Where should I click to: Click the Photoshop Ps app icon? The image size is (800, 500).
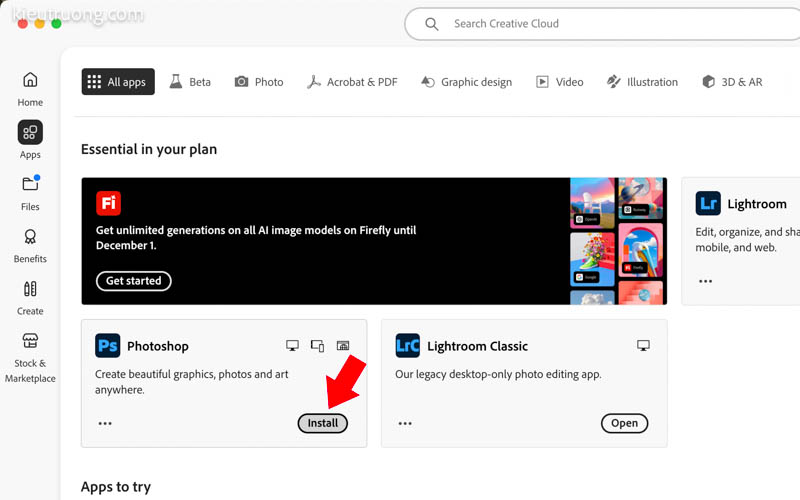click(108, 345)
